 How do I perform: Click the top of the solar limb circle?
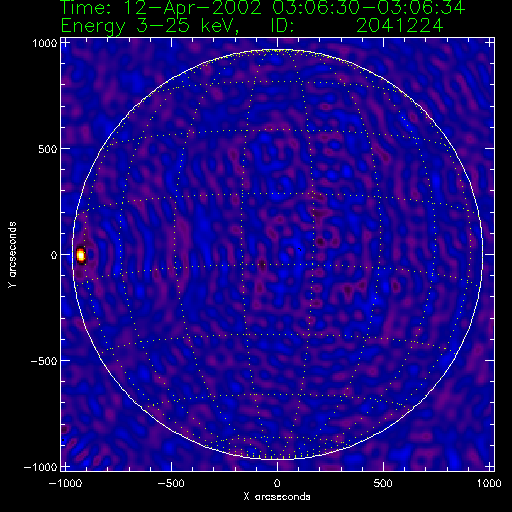point(277,49)
